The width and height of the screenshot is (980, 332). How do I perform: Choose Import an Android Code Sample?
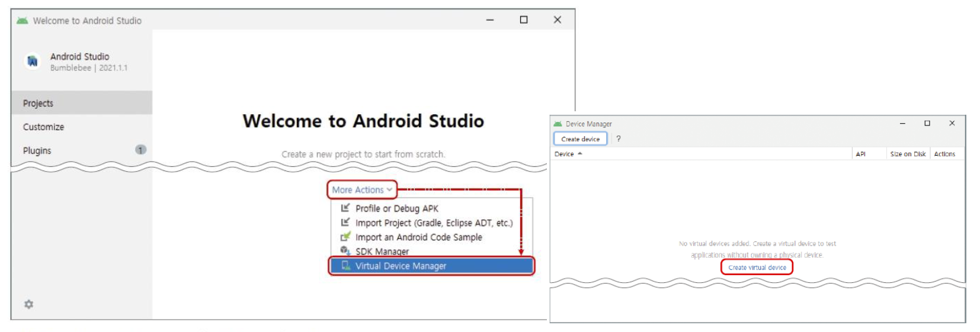pos(432,237)
